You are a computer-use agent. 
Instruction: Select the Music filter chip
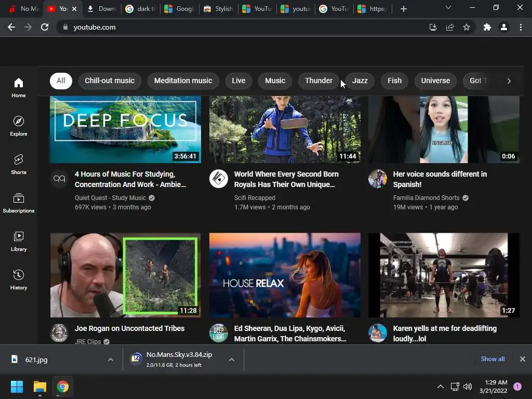click(x=275, y=81)
